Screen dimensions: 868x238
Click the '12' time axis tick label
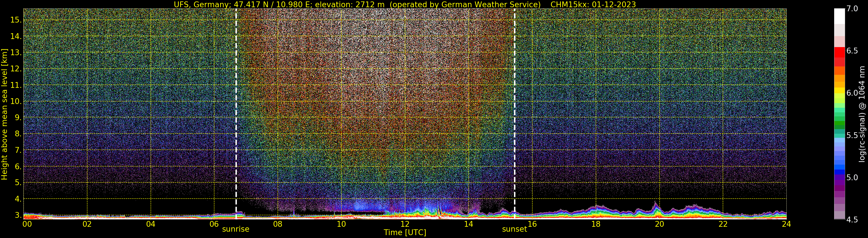pos(405,224)
